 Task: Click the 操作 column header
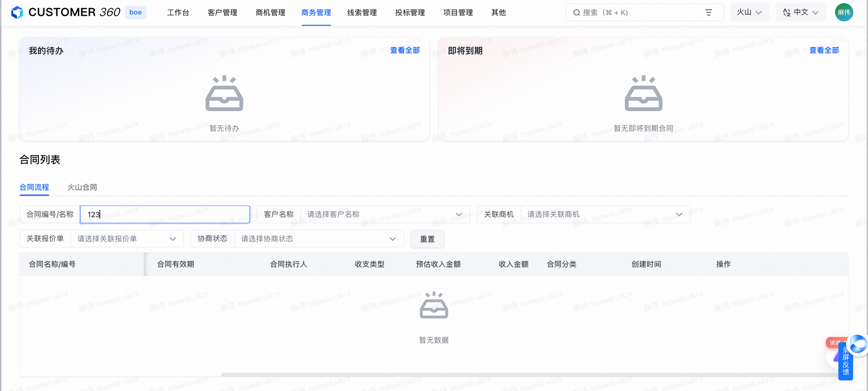click(723, 264)
